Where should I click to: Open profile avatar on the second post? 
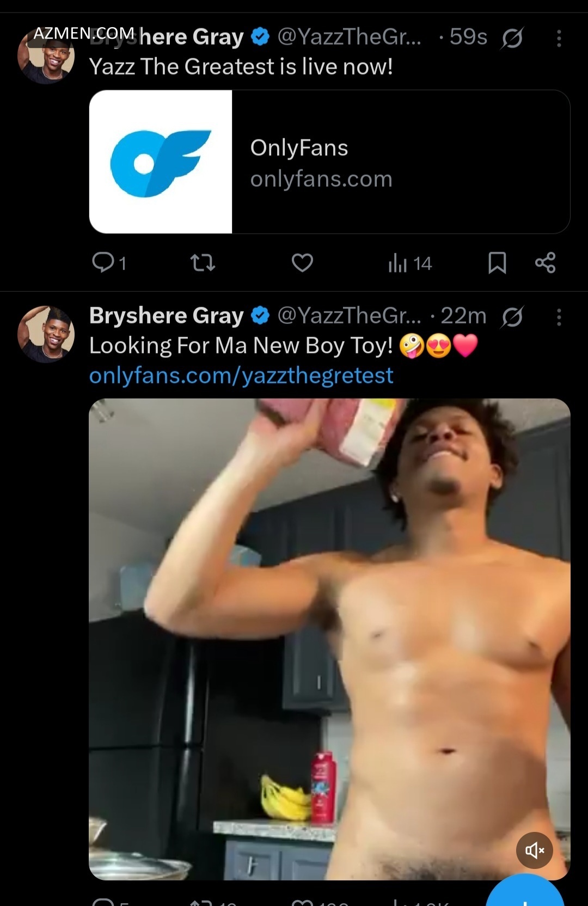(x=46, y=334)
